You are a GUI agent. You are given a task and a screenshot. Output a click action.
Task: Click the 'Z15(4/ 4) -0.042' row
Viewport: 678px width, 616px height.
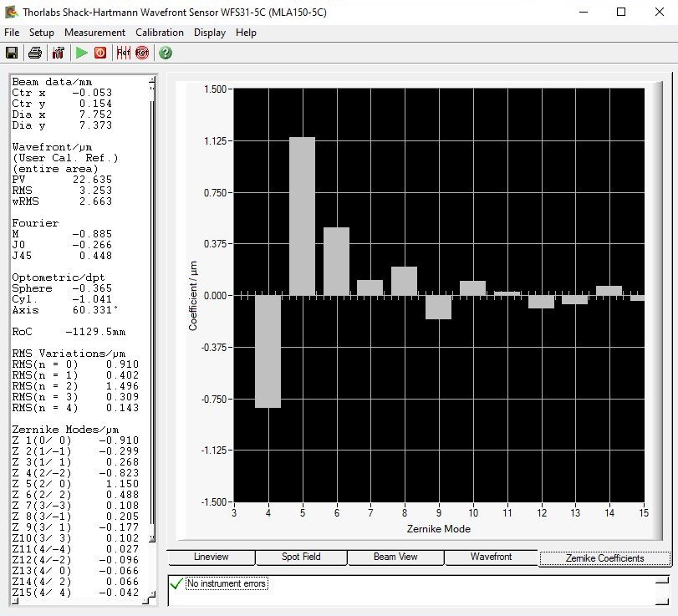coord(75,593)
